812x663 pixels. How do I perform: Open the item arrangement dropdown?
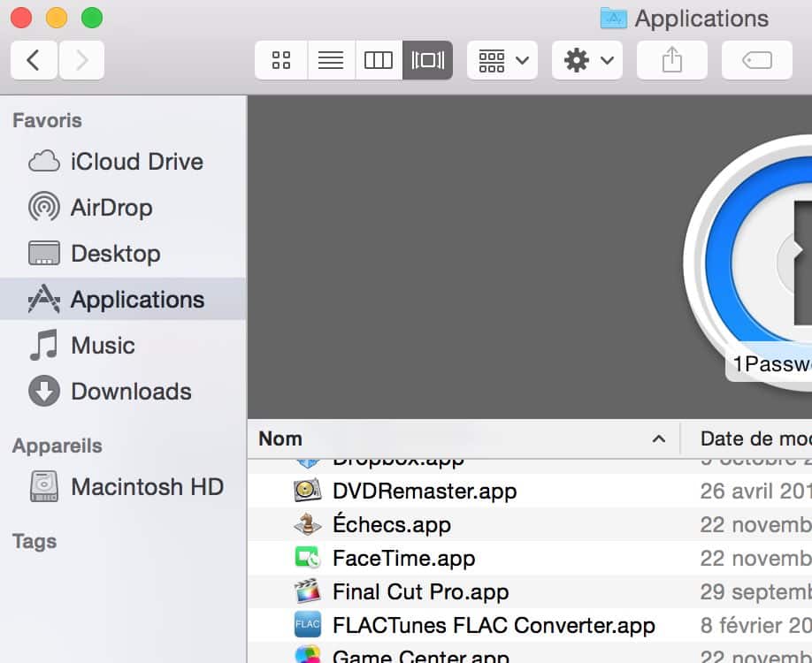point(502,61)
